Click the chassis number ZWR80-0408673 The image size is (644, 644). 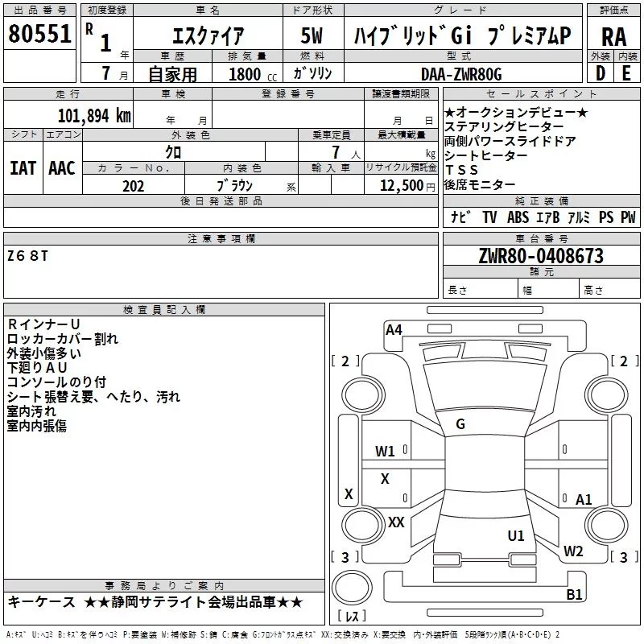(540, 256)
